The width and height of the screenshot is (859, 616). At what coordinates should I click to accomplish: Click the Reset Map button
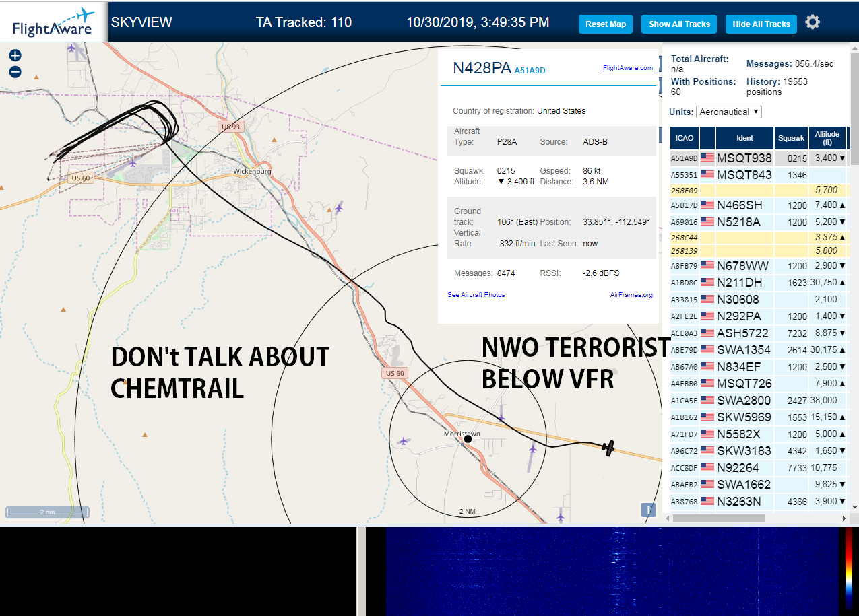[x=606, y=24]
